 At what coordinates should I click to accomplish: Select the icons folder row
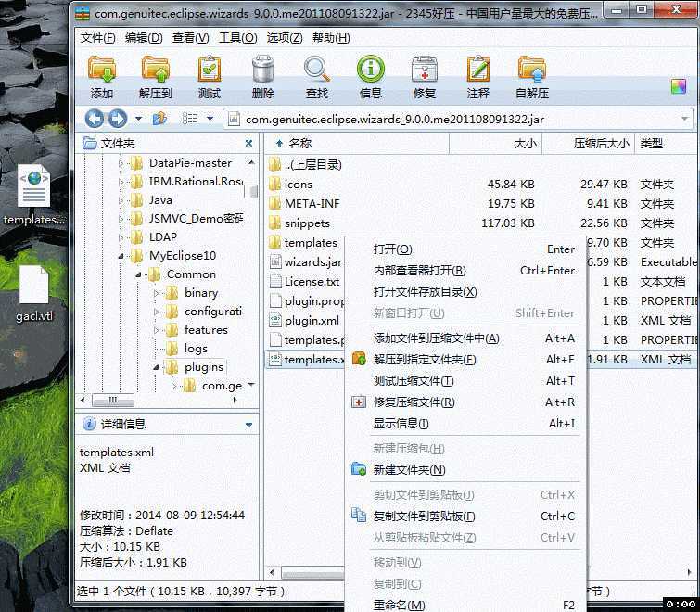pyautogui.click(x=481, y=185)
